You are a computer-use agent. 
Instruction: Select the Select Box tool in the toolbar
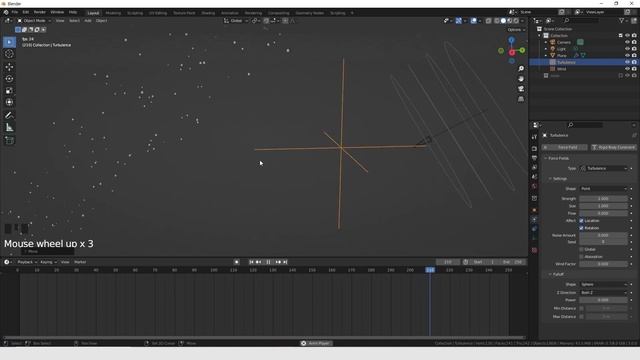point(9,42)
